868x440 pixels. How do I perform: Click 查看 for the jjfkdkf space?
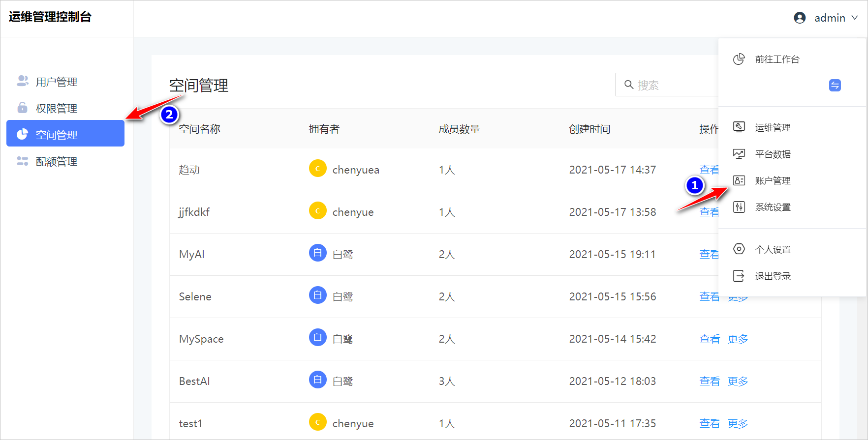[x=709, y=212]
